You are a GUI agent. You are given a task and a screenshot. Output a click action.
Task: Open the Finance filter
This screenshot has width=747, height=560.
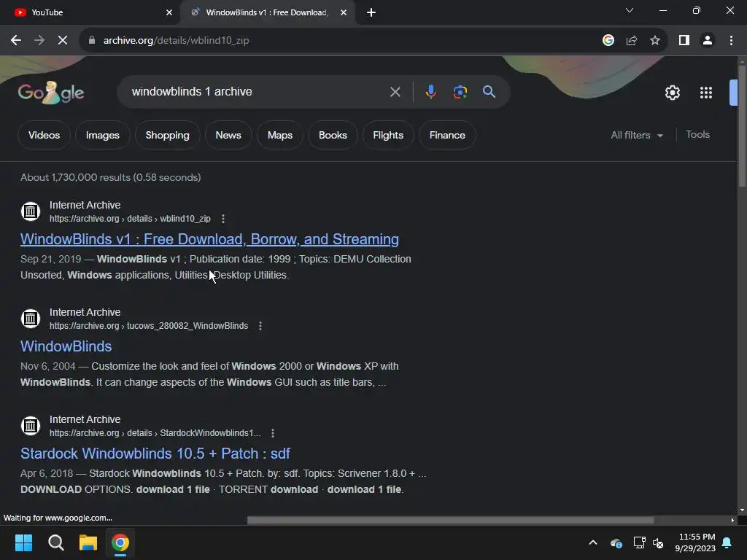pyautogui.click(x=447, y=135)
